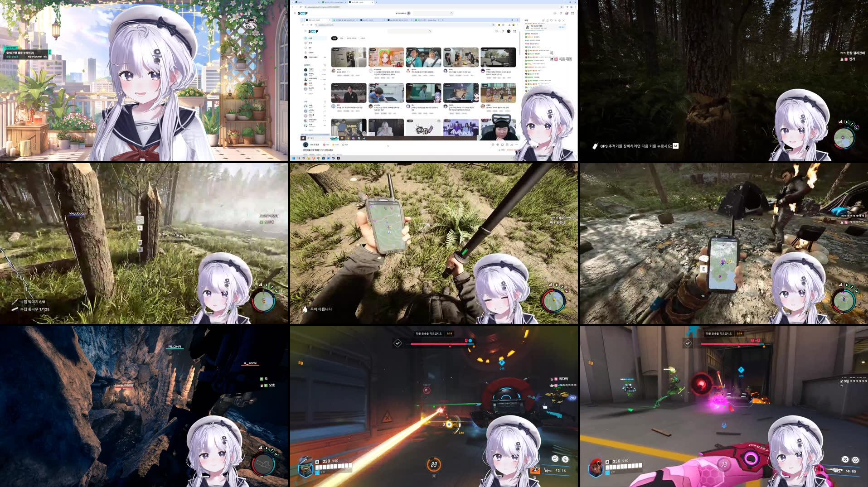The height and width of the screenshot is (487, 868).
Task: Click the Windows Start button on the taskbar
Action: pyautogui.click(x=294, y=158)
